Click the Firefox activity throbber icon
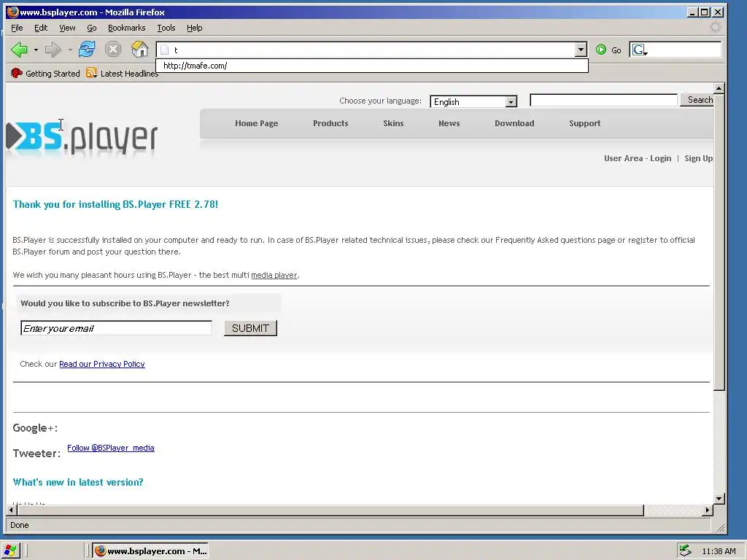Screen dimensions: 747x560 (x=715, y=27)
